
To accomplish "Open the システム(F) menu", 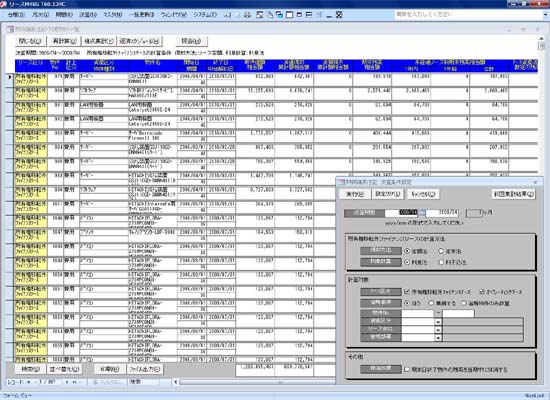I will pyautogui.click(x=205, y=15).
